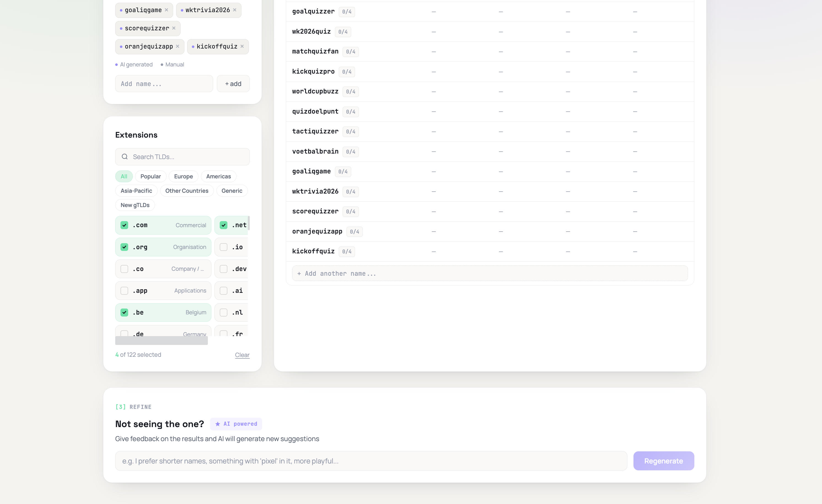Uncheck the .com extension checkbox

tap(124, 225)
